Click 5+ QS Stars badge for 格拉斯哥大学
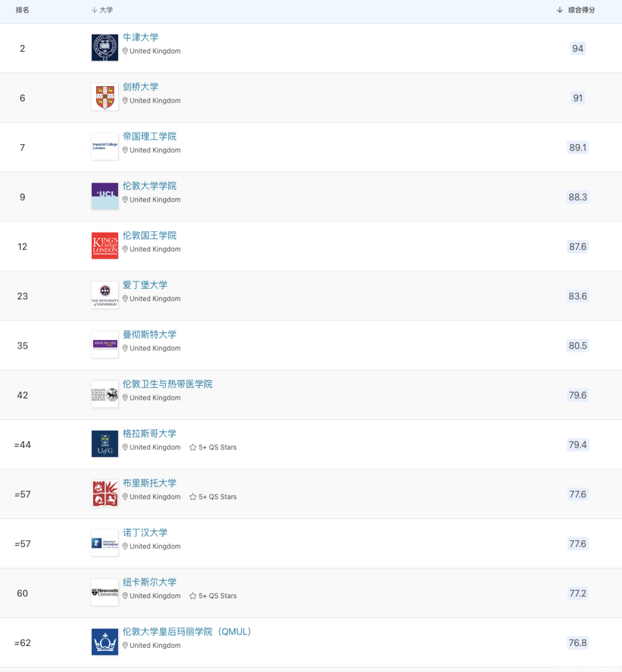Screen dimensions: 622x672 [213, 448]
